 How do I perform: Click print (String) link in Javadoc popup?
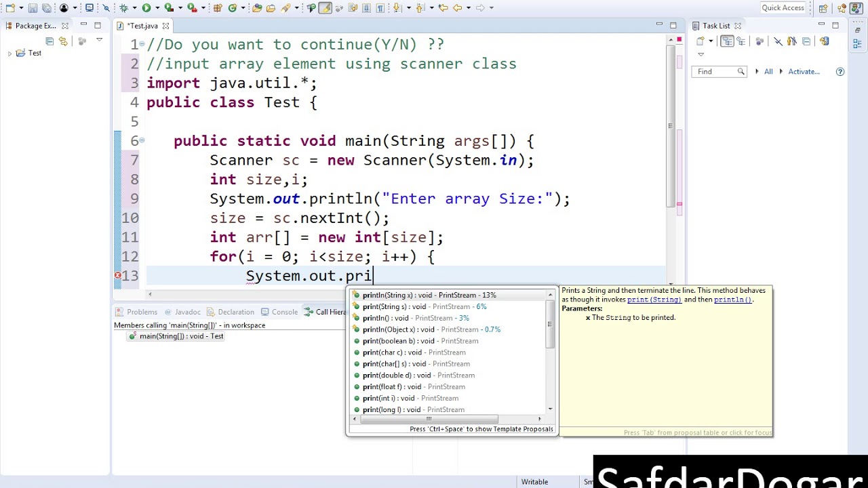point(654,300)
